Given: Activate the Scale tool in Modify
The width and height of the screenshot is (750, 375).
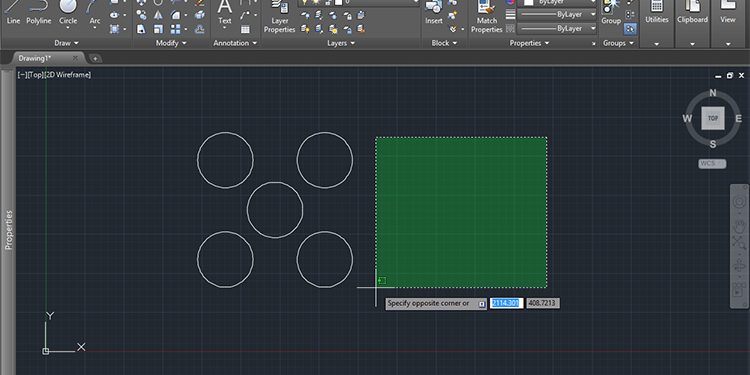Looking at the screenshot, I should [x=158, y=29].
